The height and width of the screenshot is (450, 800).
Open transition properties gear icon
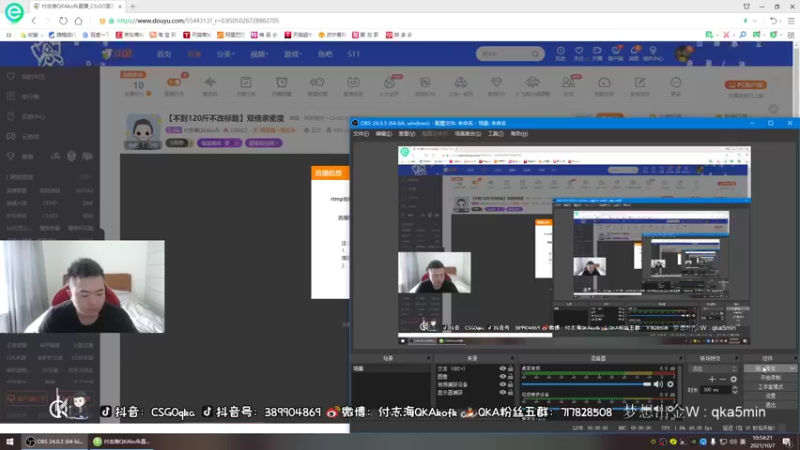(x=734, y=379)
